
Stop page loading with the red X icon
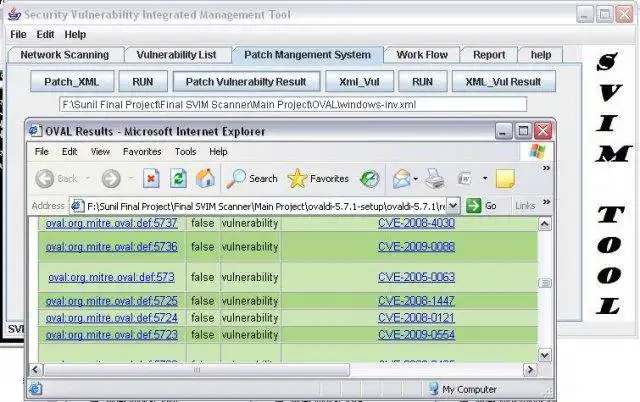[151, 179]
